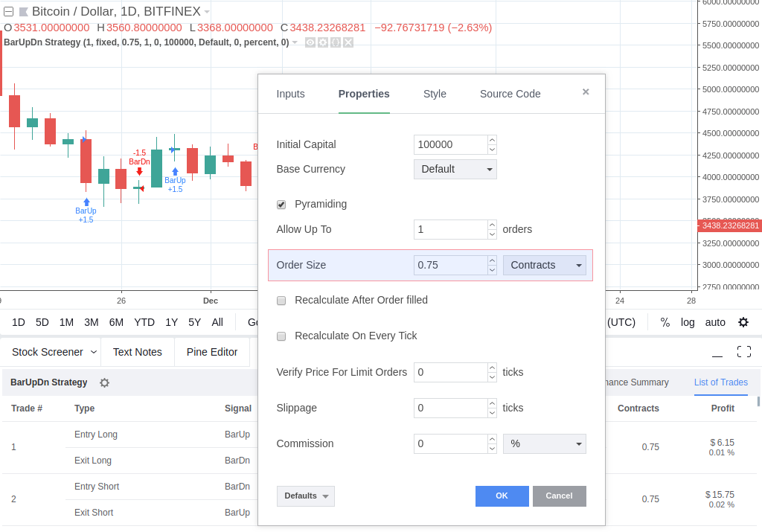
Task: Open the Source Code tab
Action: [510, 94]
